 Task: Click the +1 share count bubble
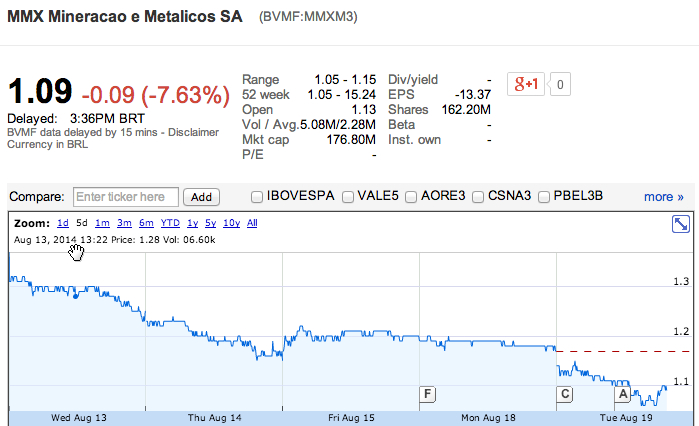pyautogui.click(x=561, y=85)
